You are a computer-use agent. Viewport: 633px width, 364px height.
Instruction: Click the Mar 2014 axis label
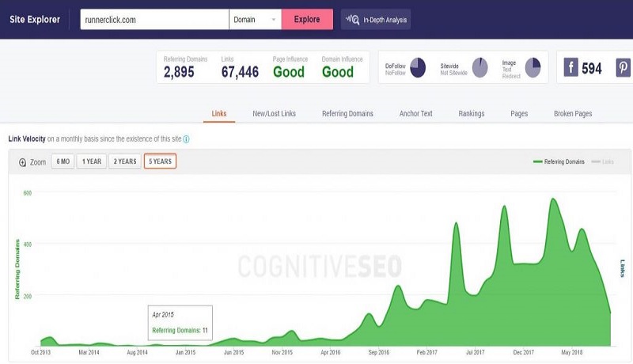[89, 352]
